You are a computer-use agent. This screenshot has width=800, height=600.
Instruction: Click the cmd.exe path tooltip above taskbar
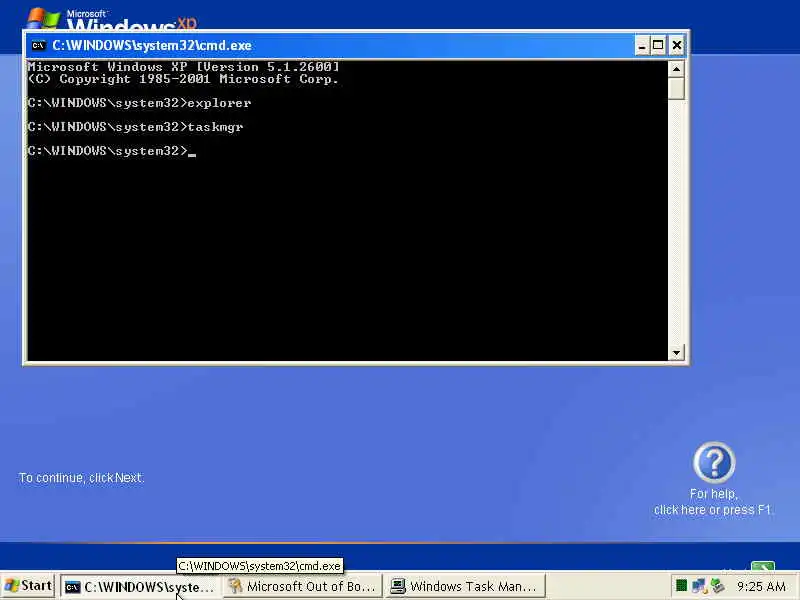pos(259,566)
